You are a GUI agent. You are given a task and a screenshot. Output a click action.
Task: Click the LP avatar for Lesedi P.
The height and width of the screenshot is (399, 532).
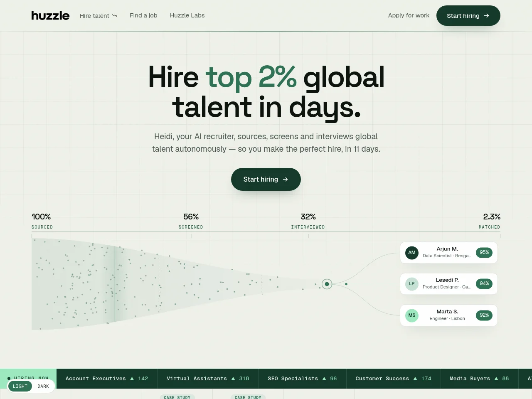(x=412, y=284)
